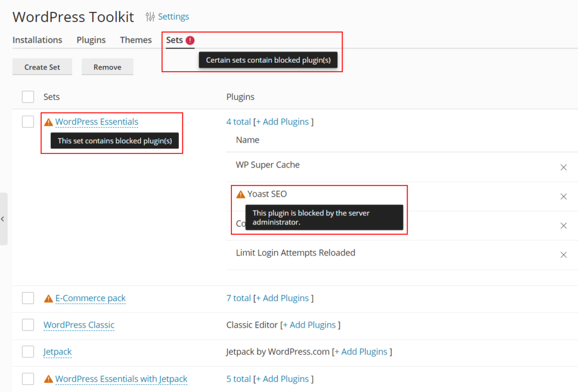Add Plugins to WordPress Essentials set
The height and width of the screenshot is (392, 578).
click(282, 122)
